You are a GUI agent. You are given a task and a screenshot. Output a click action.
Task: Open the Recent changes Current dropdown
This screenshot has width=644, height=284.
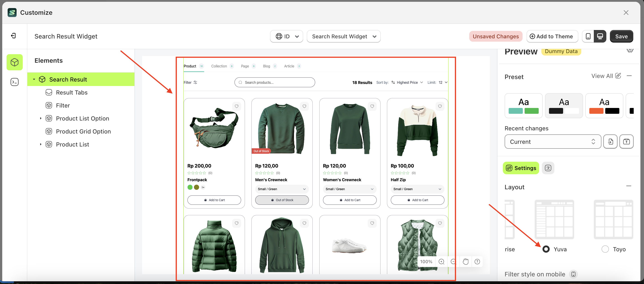[553, 142]
